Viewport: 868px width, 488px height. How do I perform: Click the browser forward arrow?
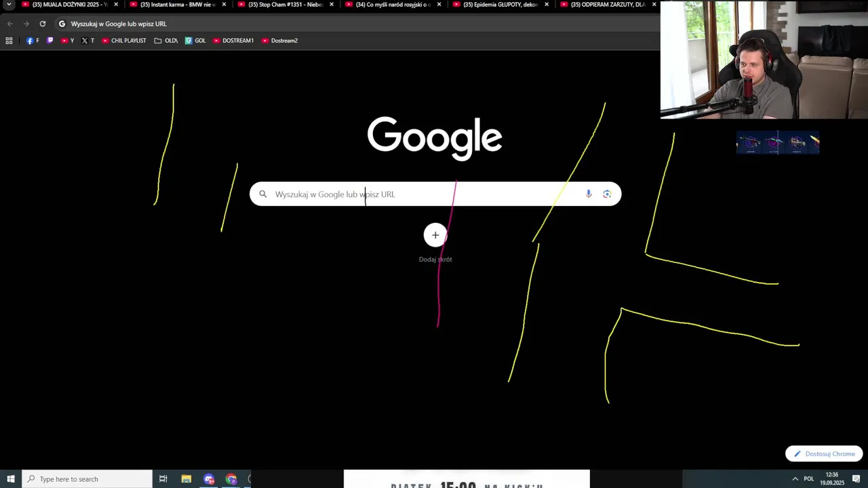tap(26, 24)
